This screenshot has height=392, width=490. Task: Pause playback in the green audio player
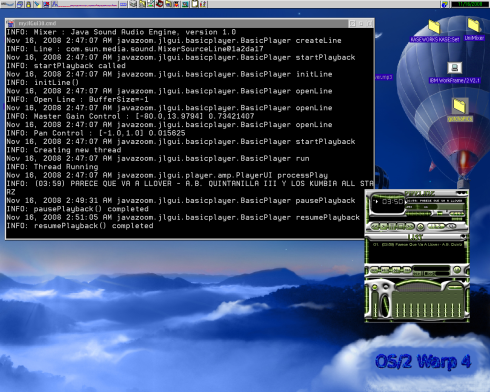(x=391, y=226)
